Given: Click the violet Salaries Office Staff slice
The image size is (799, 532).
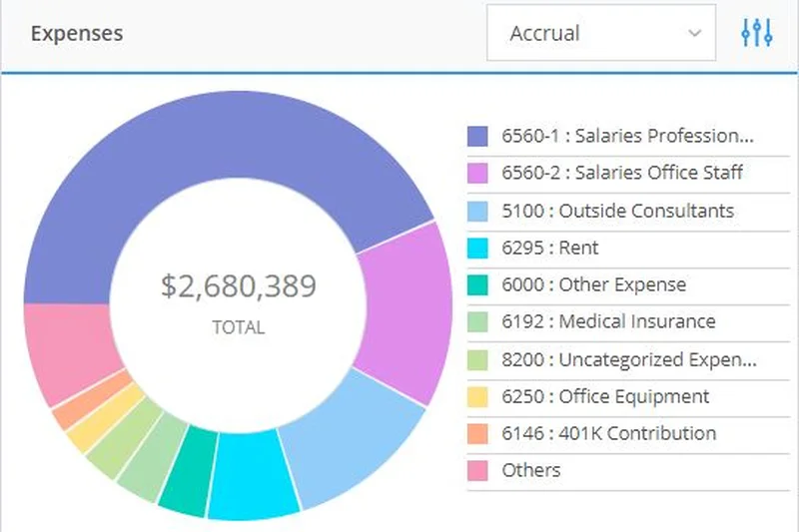Looking at the screenshot, I should (x=399, y=309).
